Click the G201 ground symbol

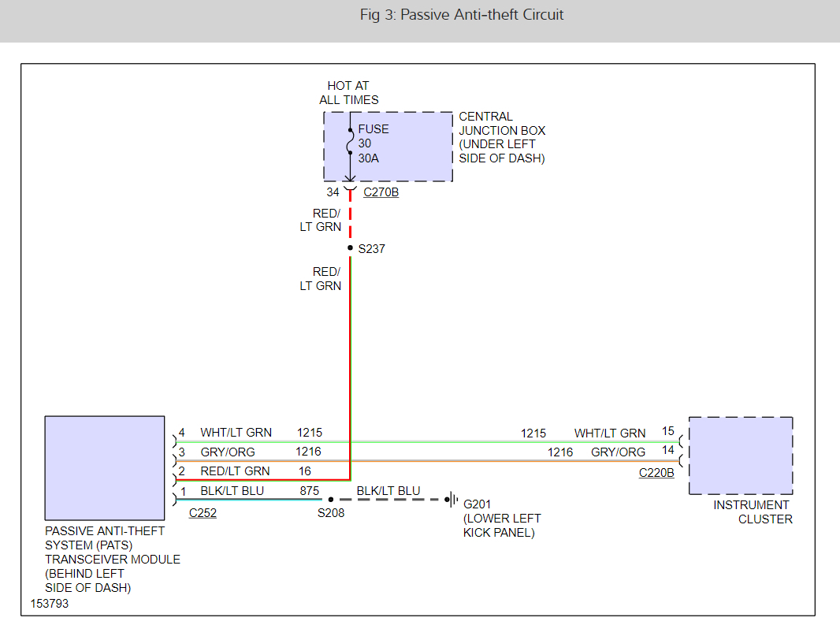coord(452,500)
